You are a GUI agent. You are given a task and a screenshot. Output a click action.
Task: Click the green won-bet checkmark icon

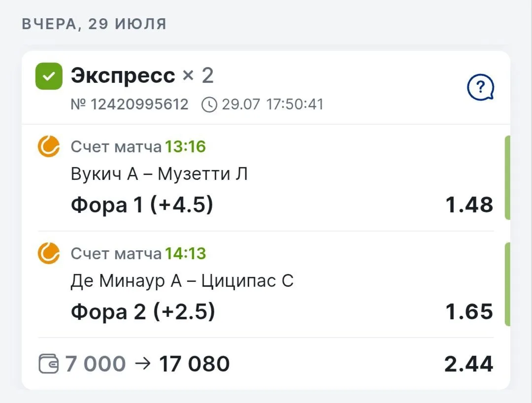49,76
